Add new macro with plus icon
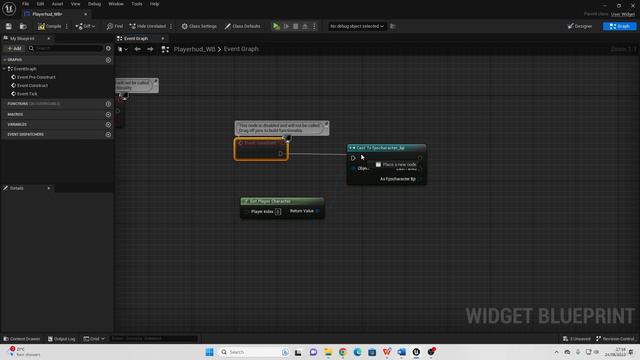 [108, 114]
